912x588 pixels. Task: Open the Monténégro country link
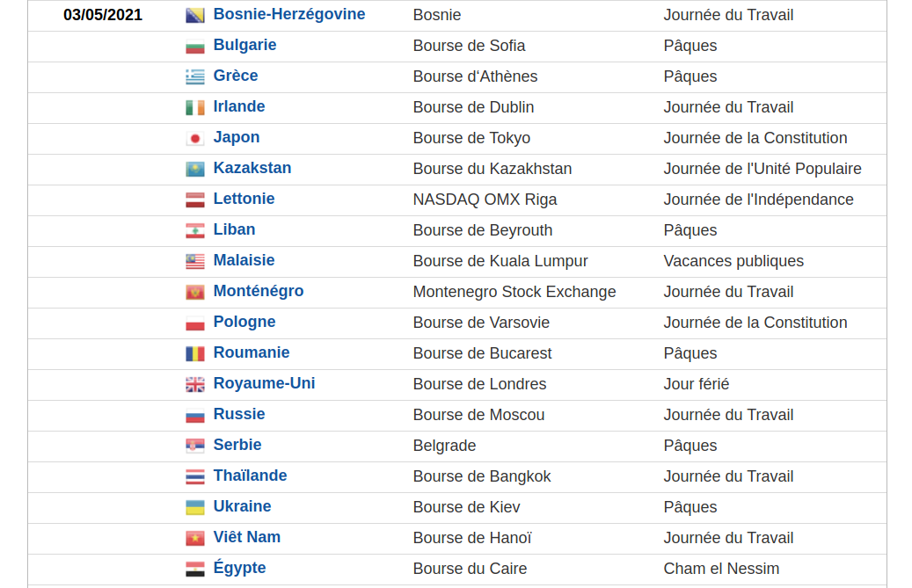tap(258, 291)
